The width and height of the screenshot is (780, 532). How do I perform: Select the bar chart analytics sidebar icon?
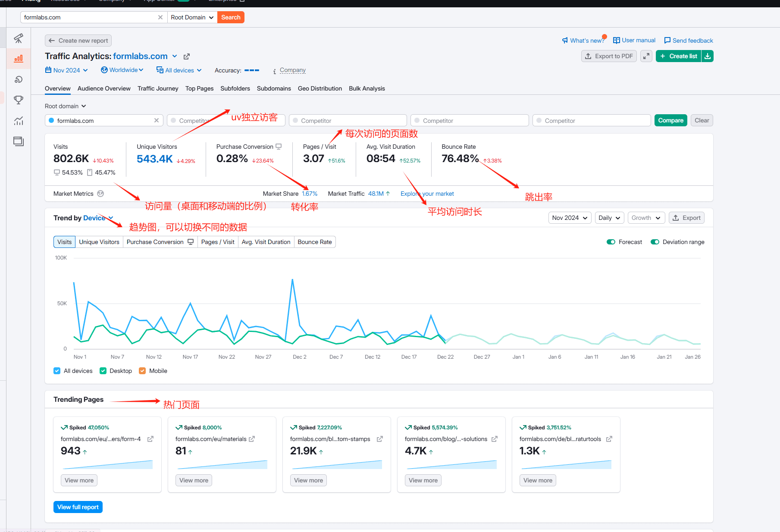click(18, 58)
